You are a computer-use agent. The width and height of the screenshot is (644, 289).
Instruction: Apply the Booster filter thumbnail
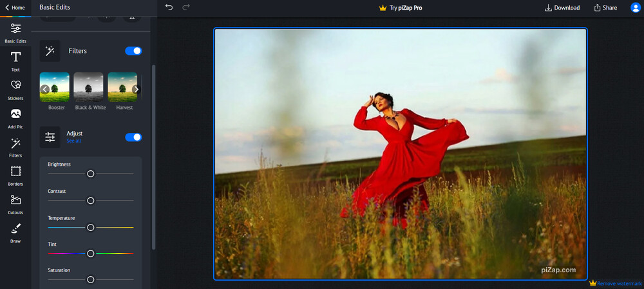55,87
